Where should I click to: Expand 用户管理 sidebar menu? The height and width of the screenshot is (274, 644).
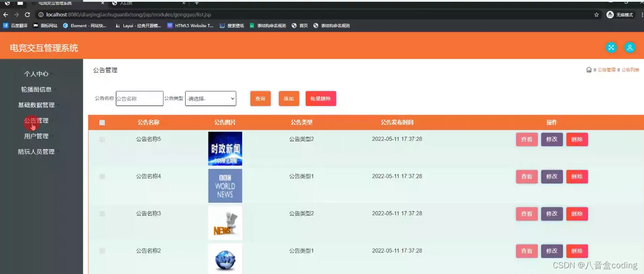(x=36, y=136)
